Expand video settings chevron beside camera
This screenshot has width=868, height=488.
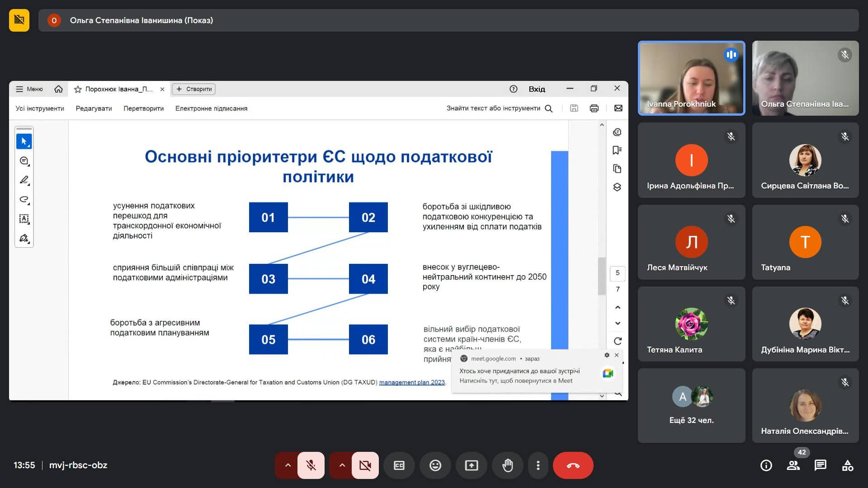tap(342, 465)
